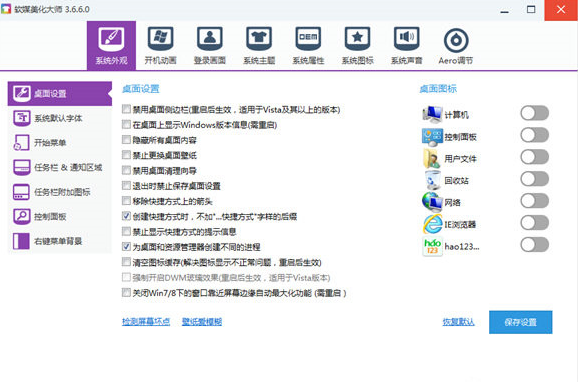Select 任务栏附加图标 in the sidebar

(60, 192)
